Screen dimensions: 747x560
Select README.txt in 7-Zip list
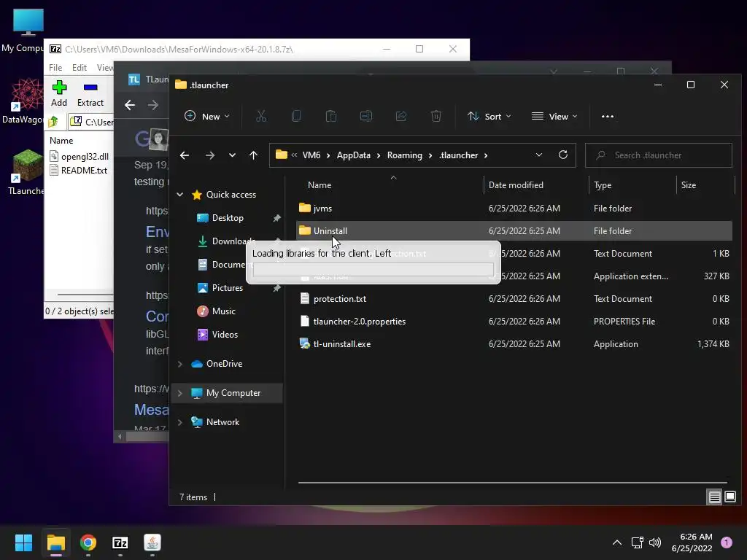click(78, 171)
